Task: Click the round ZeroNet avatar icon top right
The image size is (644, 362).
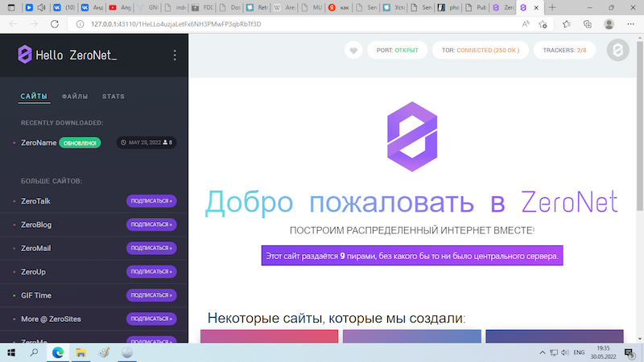Action: 617,51
